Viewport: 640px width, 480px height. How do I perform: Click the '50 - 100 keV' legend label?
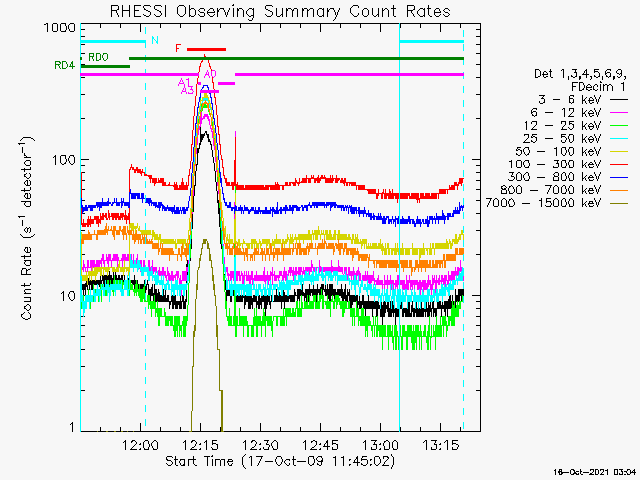point(558,151)
